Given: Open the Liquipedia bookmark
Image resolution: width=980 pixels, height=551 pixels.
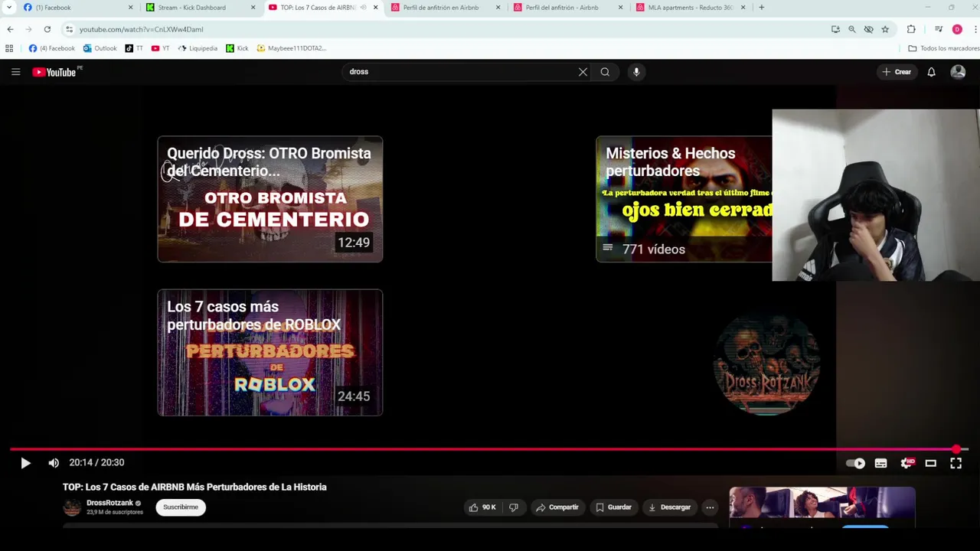Looking at the screenshot, I should [198, 48].
